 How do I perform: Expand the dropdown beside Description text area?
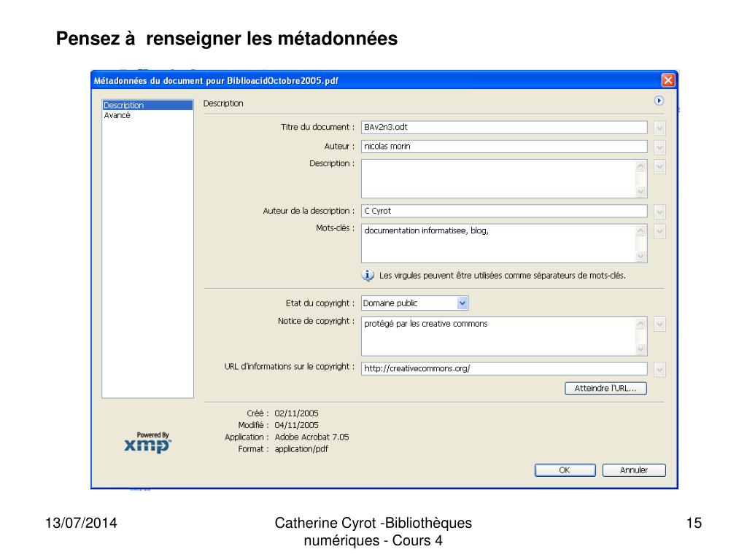(x=659, y=167)
